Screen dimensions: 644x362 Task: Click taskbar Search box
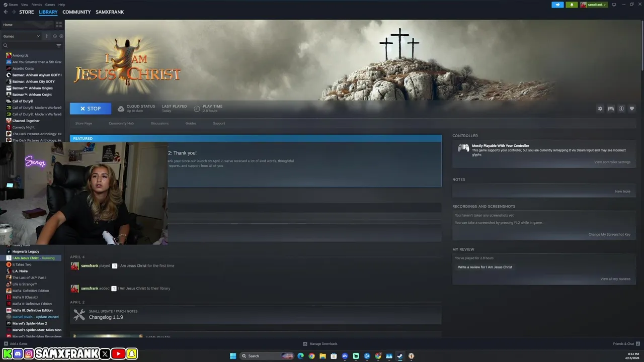click(267, 356)
